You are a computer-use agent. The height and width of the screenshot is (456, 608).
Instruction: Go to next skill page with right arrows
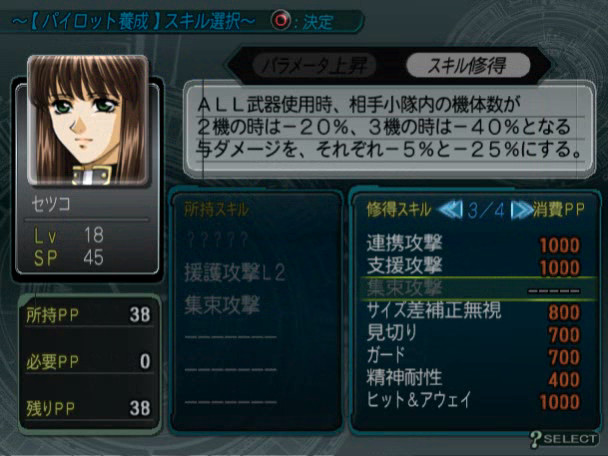522,210
